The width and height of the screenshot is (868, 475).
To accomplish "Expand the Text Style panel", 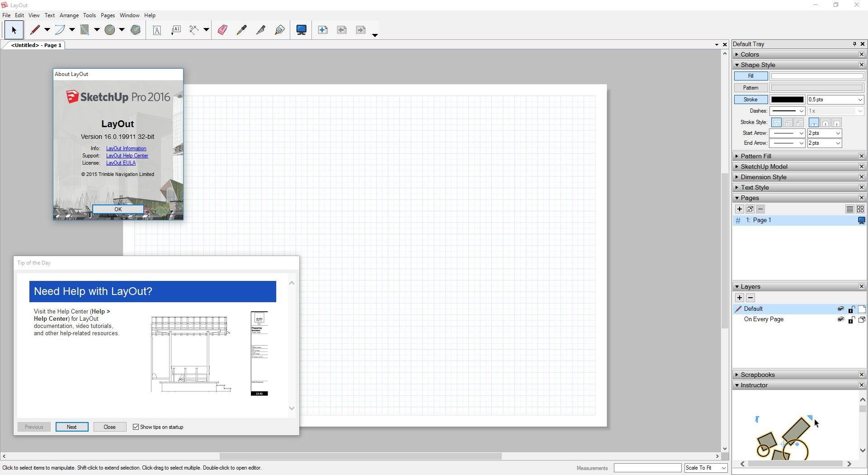I will point(737,188).
